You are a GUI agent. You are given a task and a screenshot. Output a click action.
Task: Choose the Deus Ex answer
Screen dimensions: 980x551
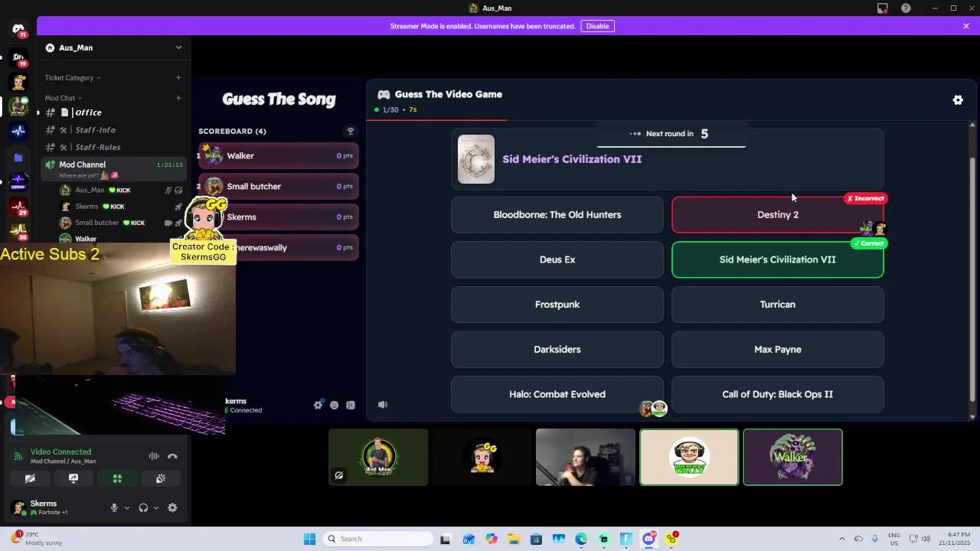pos(557,259)
